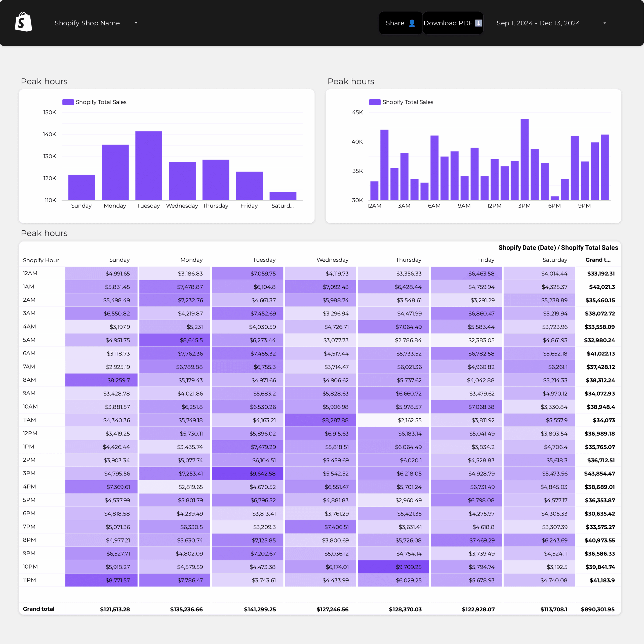The width and height of the screenshot is (644, 644).
Task: Open the Shopify Shop Name dropdown
Action: (136, 23)
